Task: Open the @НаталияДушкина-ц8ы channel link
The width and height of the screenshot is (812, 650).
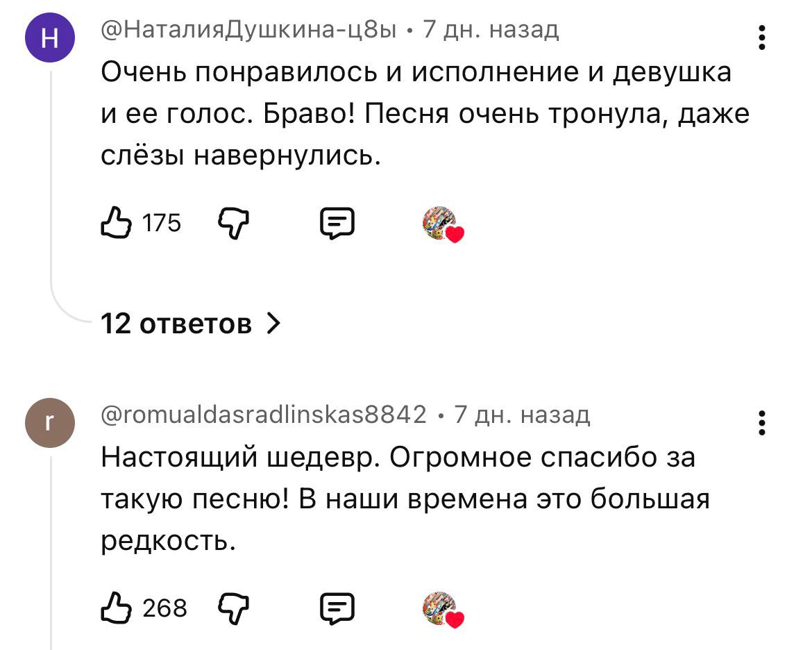Action: click(248, 30)
